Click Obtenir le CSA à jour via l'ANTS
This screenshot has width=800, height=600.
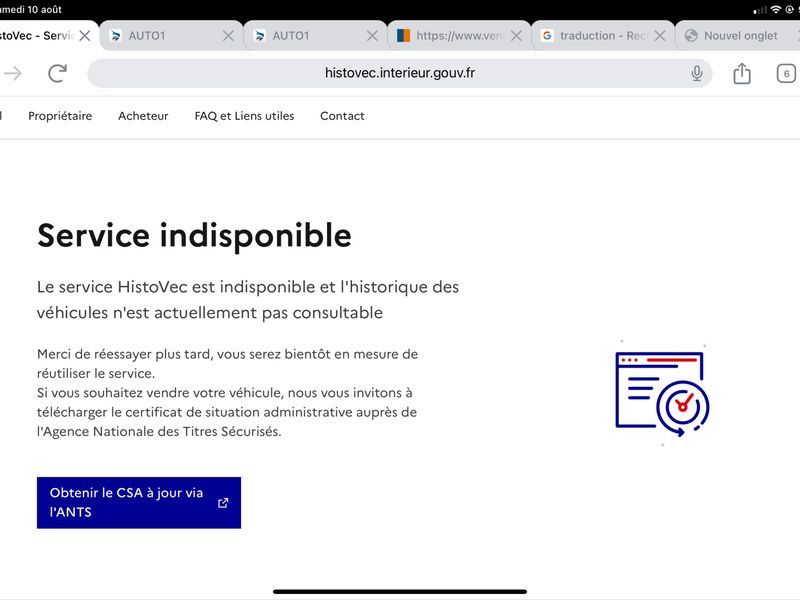[x=139, y=503]
